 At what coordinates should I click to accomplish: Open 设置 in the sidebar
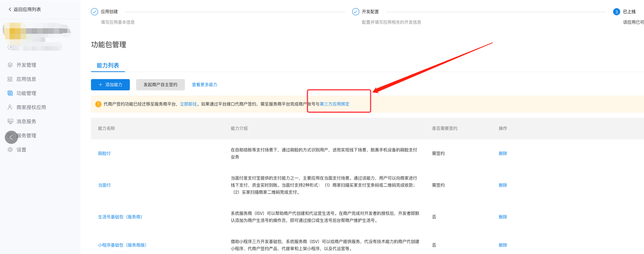21,150
